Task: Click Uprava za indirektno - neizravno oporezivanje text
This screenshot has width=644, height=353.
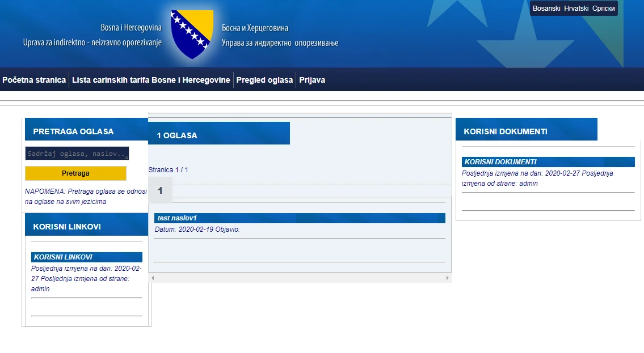Action: 92,42
